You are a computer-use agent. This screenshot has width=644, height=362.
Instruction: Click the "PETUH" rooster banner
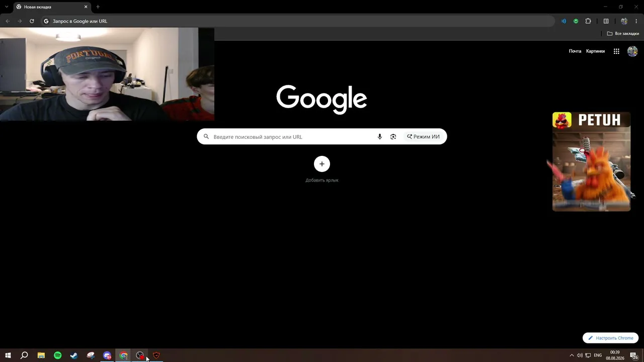(591, 161)
